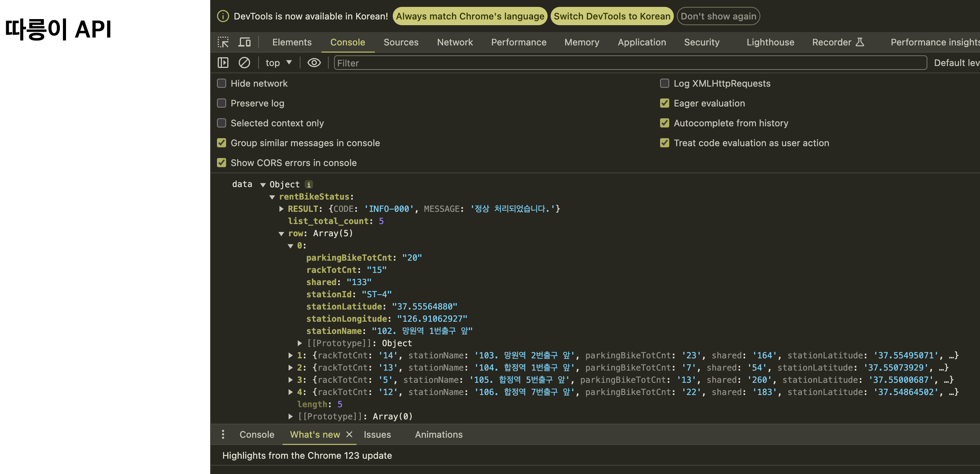Open the Issues drawer tab
Screen dimensions: 980x474
coord(377,434)
